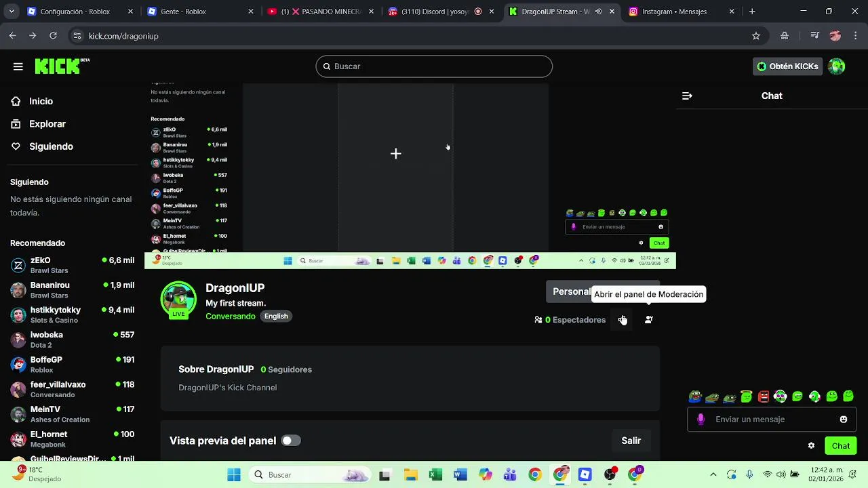
Task: Launch Excel from the taskbar
Action: click(x=435, y=475)
